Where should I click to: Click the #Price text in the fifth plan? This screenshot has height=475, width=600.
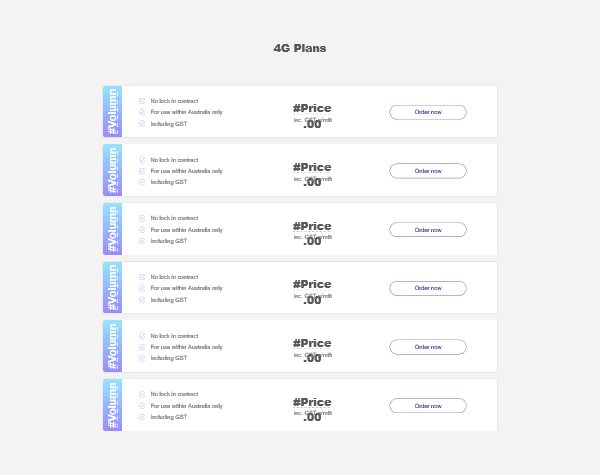(x=312, y=343)
